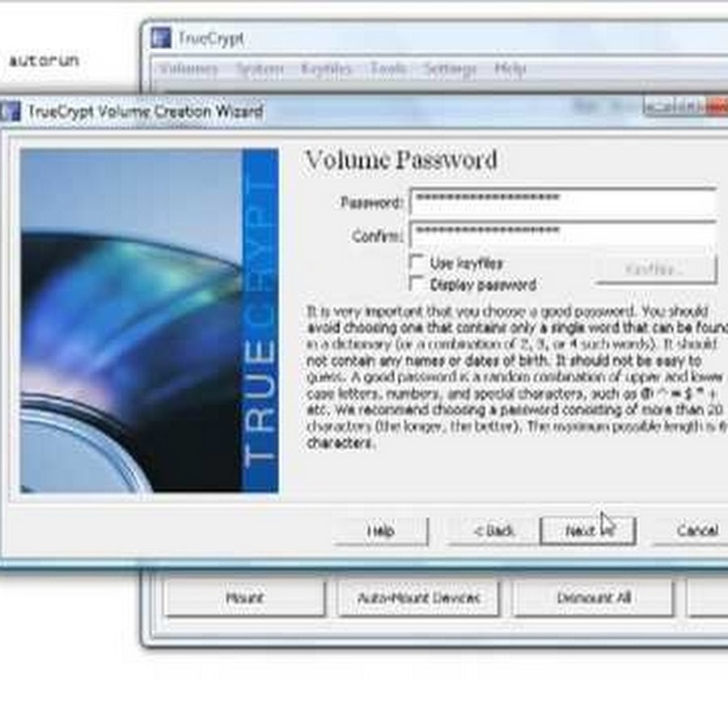The width and height of the screenshot is (728, 728).
Task: Open the Keyfiles menu
Action: click(x=326, y=70)
